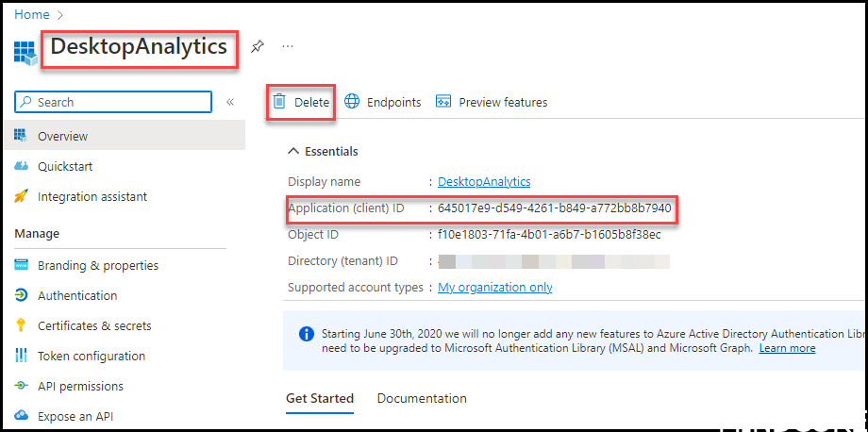Click the Authentication arrow icon

[21, 295]
